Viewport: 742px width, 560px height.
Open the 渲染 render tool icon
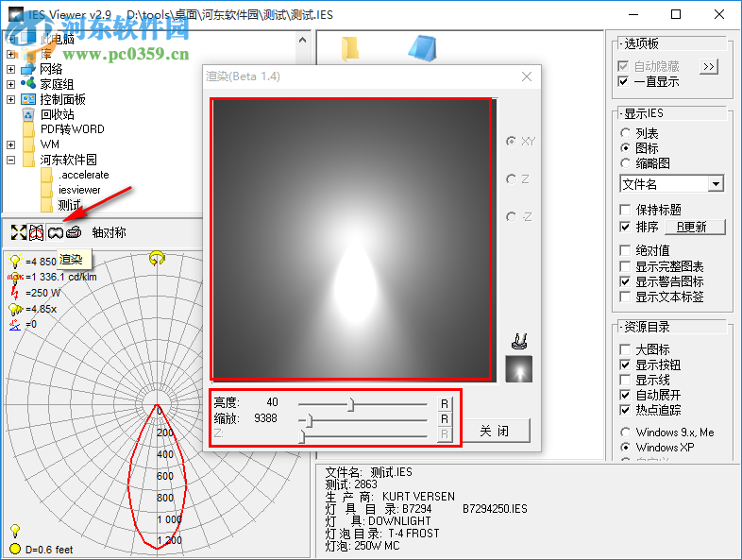point(55,232)
